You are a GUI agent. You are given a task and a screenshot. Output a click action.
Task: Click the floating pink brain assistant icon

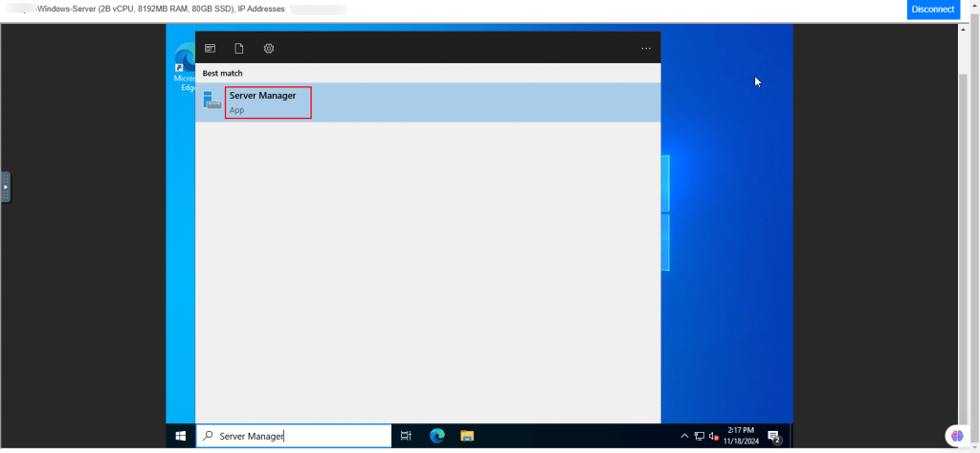955,436
